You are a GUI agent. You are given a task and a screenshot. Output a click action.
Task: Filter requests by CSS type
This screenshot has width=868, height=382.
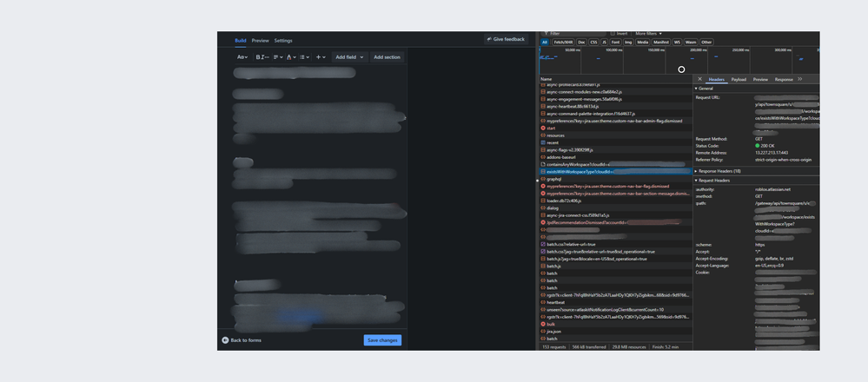coord(593,42)
